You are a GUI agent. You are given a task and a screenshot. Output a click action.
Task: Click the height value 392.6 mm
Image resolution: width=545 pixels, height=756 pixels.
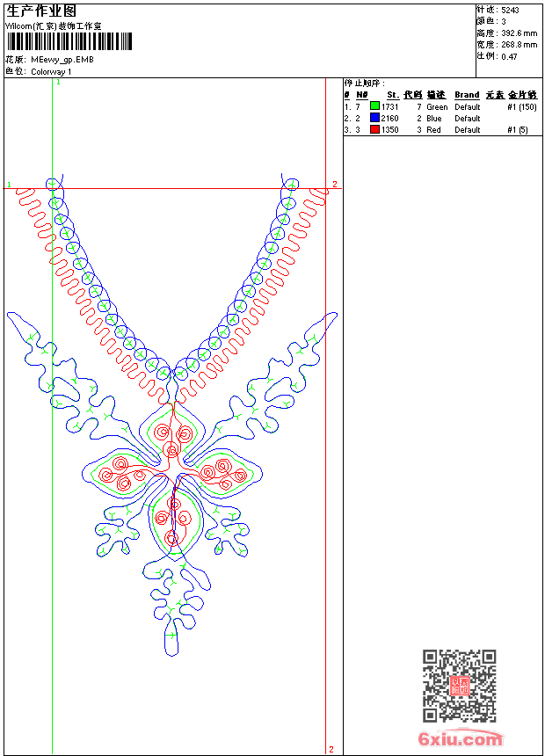(519, 33)
